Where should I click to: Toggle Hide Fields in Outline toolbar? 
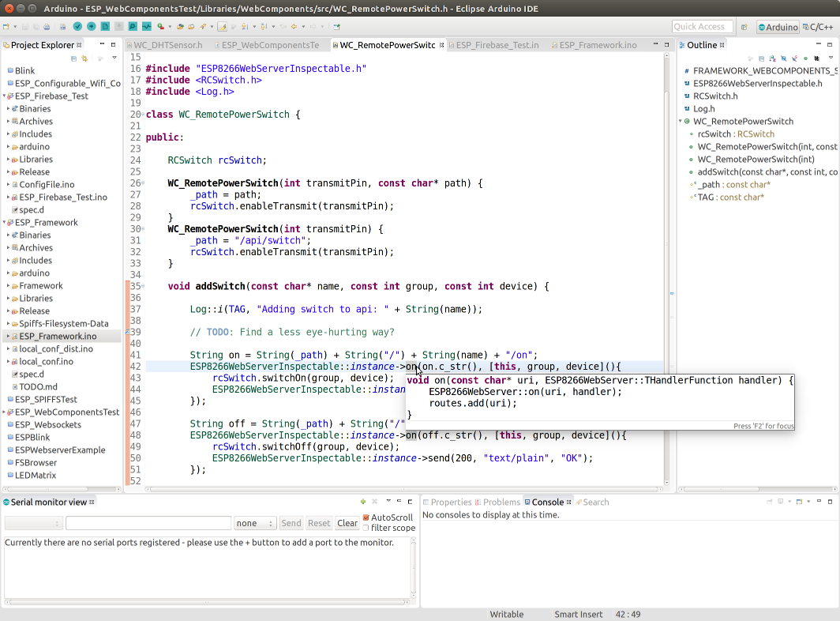pyautogui.click(x=783, y=58)
